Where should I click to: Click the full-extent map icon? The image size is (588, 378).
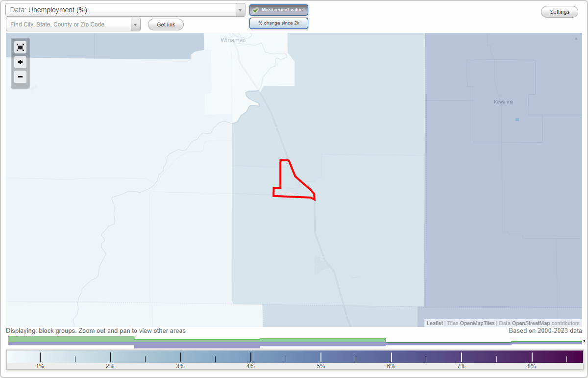20,47
